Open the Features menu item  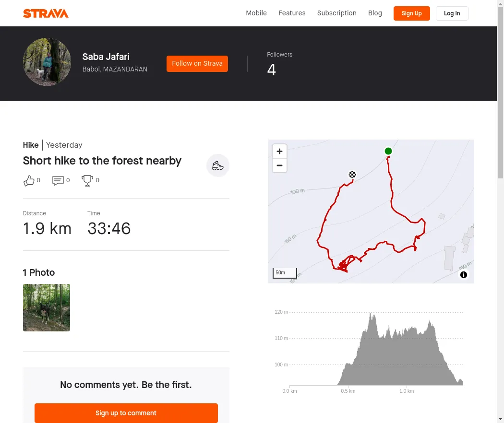click(292, 13)
